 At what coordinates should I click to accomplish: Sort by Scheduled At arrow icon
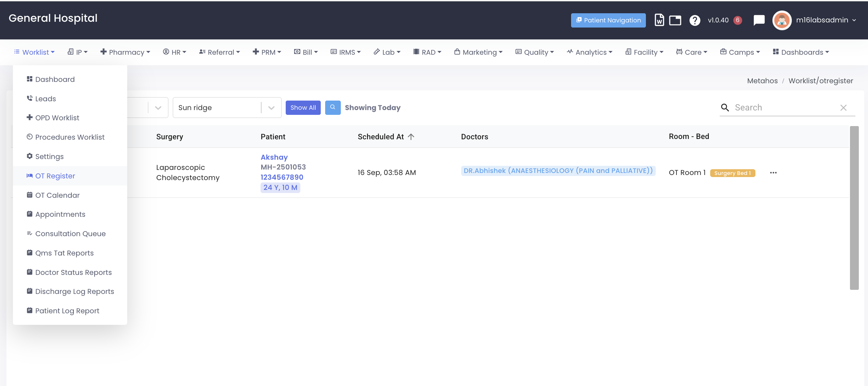411,137
